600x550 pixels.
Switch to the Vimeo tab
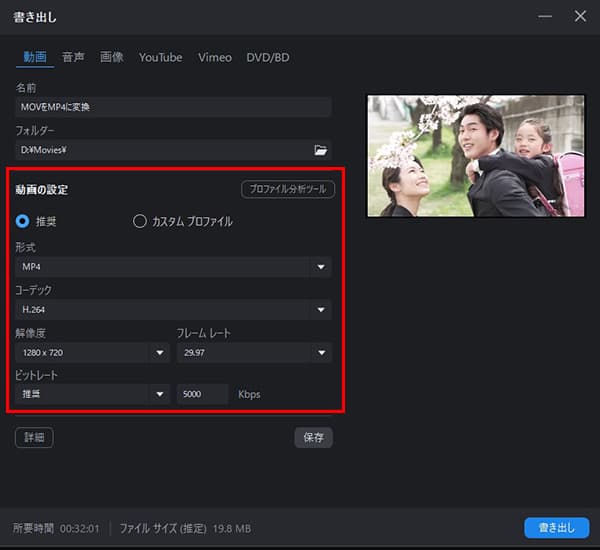(215, 57)
